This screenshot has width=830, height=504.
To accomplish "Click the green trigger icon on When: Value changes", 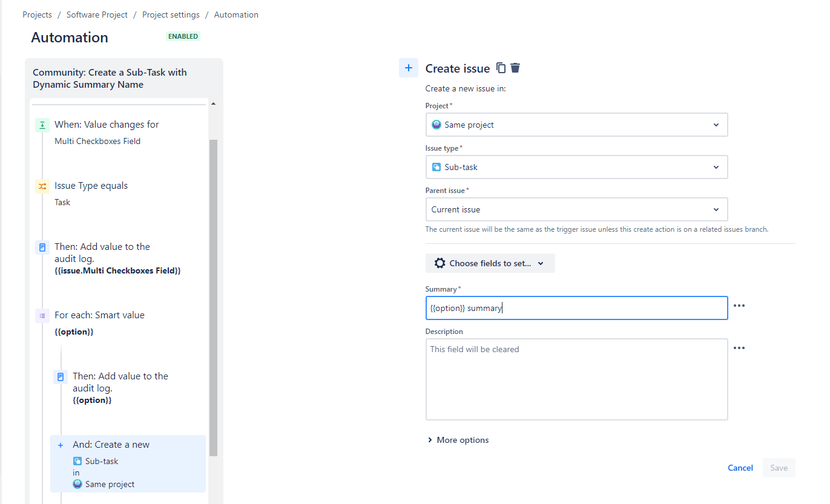I will [41, 125].
